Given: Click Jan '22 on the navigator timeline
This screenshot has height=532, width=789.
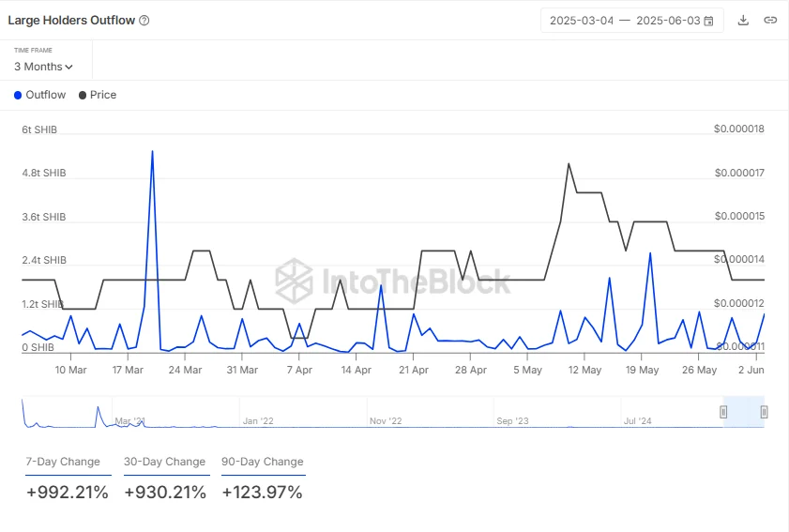Looking at the screenshot, I should pyautogui.click(x=258, y=421).
